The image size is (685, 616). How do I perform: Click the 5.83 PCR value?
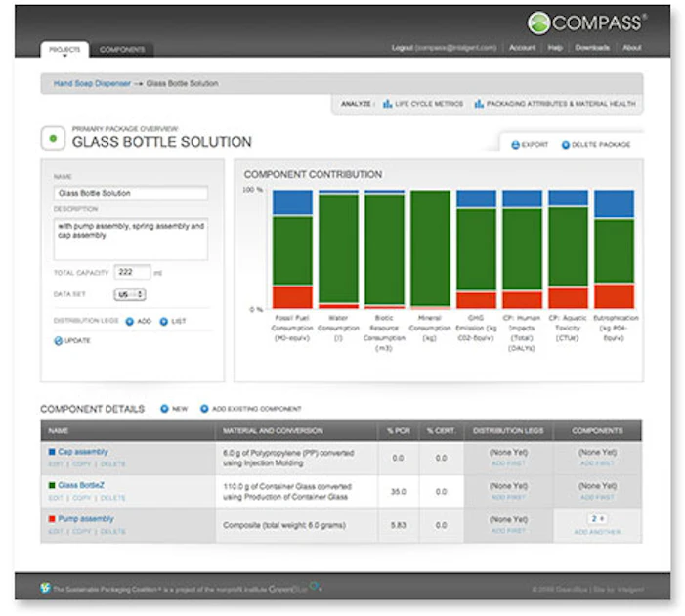tap(398, 525)
